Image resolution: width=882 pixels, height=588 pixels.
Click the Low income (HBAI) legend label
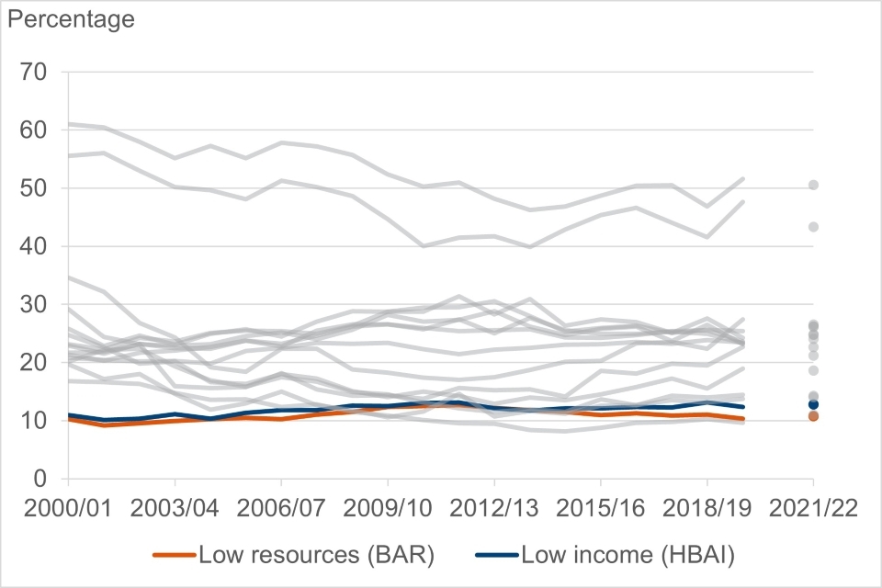(x=628, y=554)
